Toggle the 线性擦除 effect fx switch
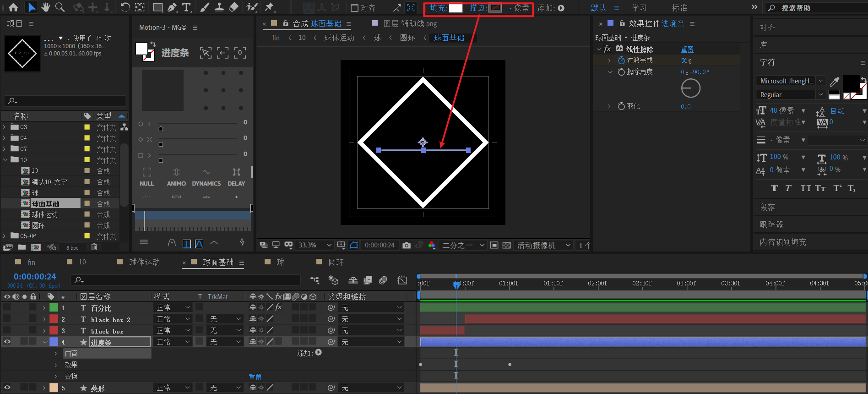 (x=608, y=49)
